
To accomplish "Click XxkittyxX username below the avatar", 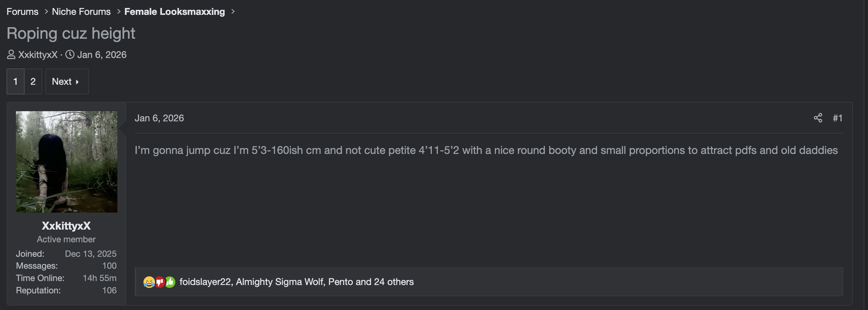I will pos(66,226).
